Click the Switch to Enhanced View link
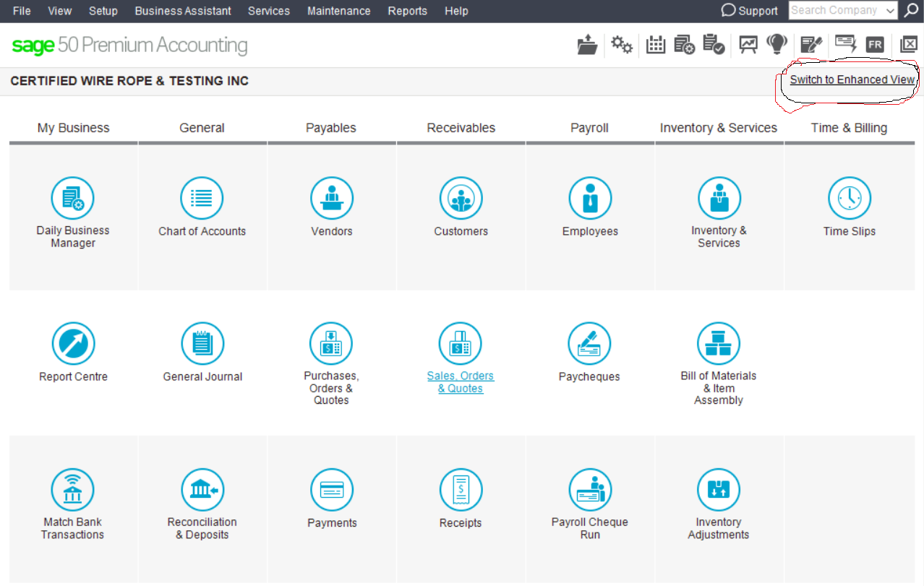924x586 pixels. [852, 79]
